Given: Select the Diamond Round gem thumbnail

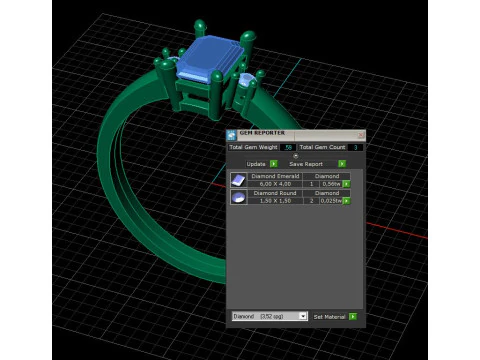Looking at the screenshot, I should (239, 197).
